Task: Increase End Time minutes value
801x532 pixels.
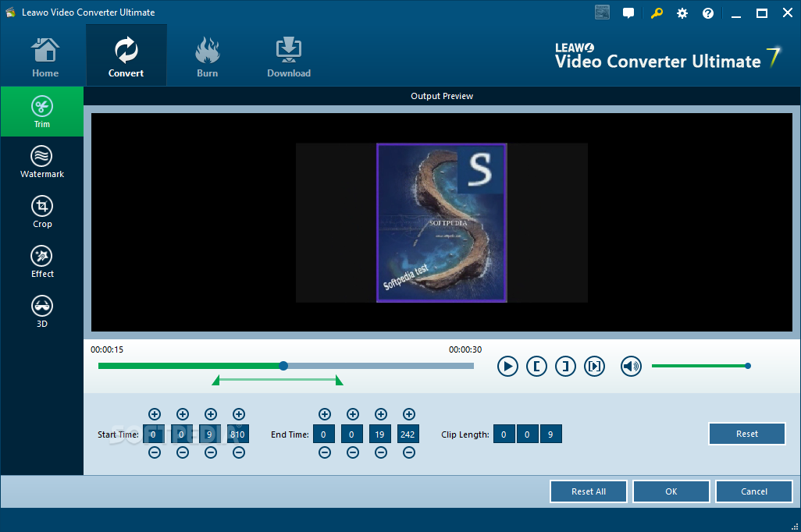Action: pyautogui.click(x=352, y=414)
